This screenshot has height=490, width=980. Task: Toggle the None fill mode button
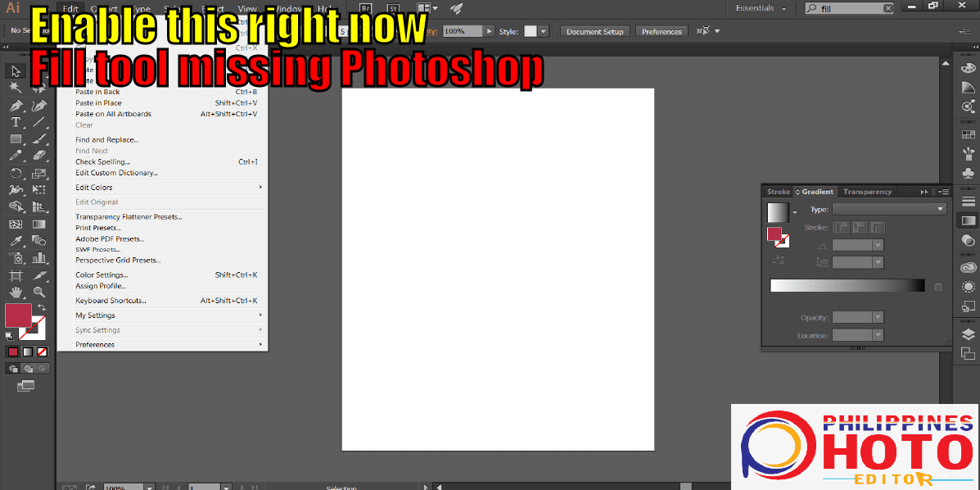tap(43, 352)
